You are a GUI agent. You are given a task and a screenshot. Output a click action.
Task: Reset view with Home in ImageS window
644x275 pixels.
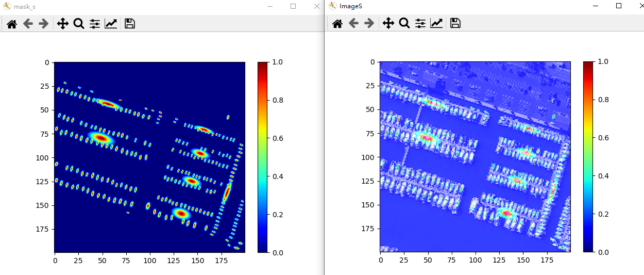click(x=337, y=23)
